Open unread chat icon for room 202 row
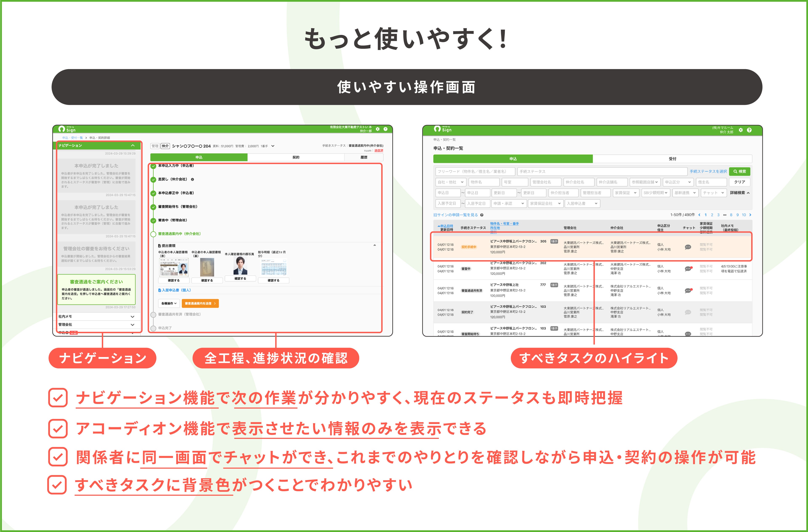808x532 pixels. [x=688, y=269]
